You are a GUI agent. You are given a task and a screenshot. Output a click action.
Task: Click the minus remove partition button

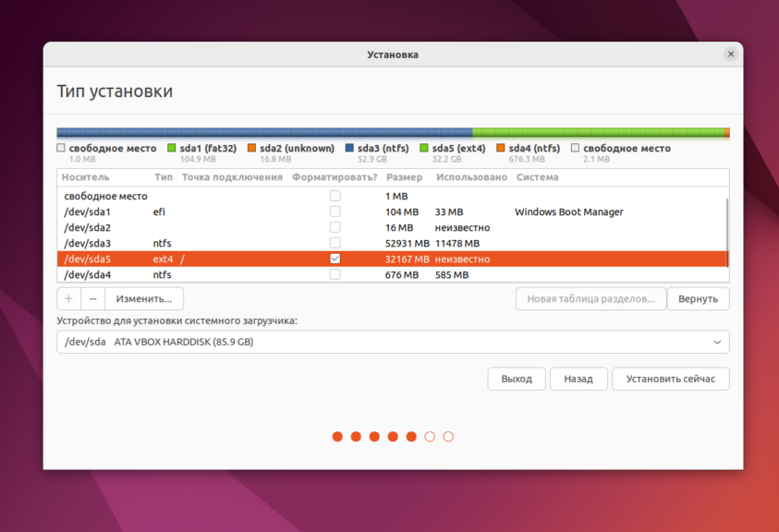[x=92, y=298]
